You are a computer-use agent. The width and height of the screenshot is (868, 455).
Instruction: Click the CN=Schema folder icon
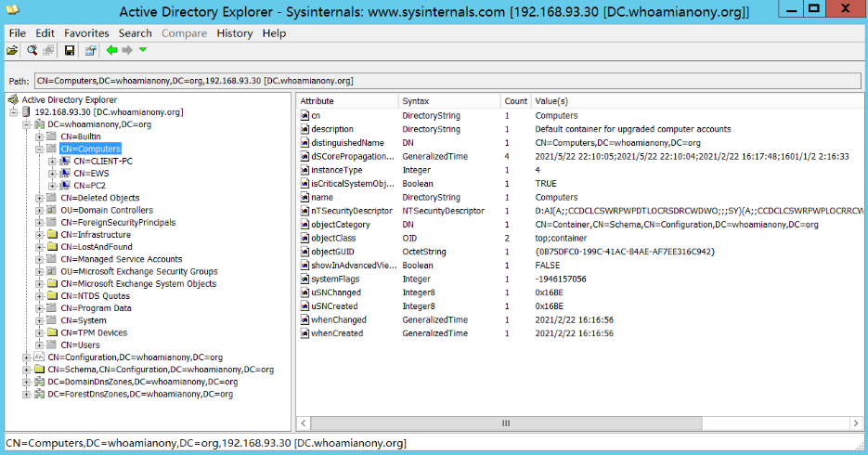(x=39, y=370)
